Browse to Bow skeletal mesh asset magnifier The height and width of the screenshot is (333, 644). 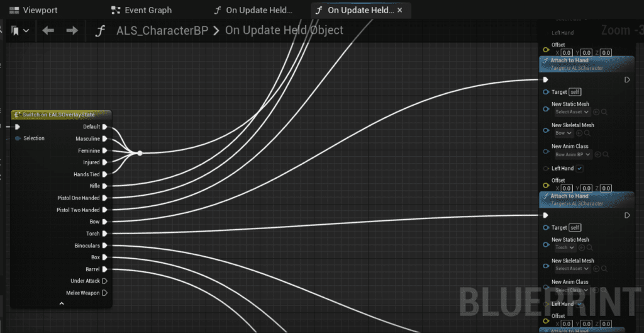(588, 133)
